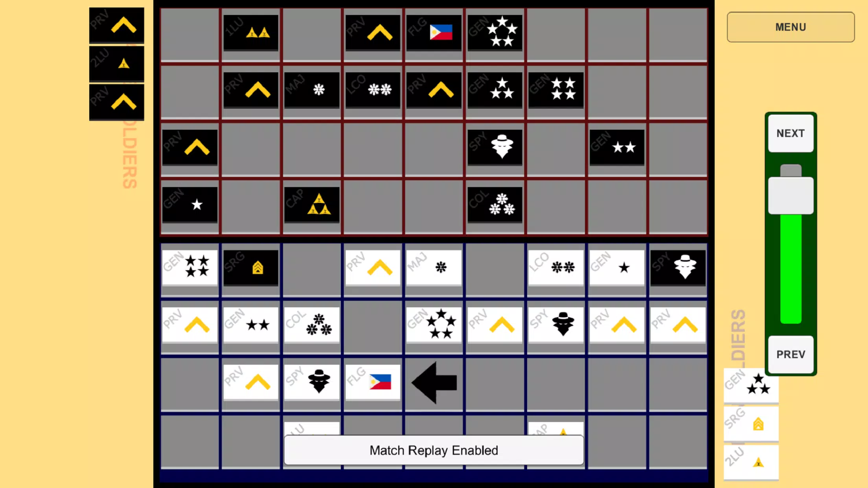Open the MENU screen
868x488 pixels.
(x=791, y=27)
